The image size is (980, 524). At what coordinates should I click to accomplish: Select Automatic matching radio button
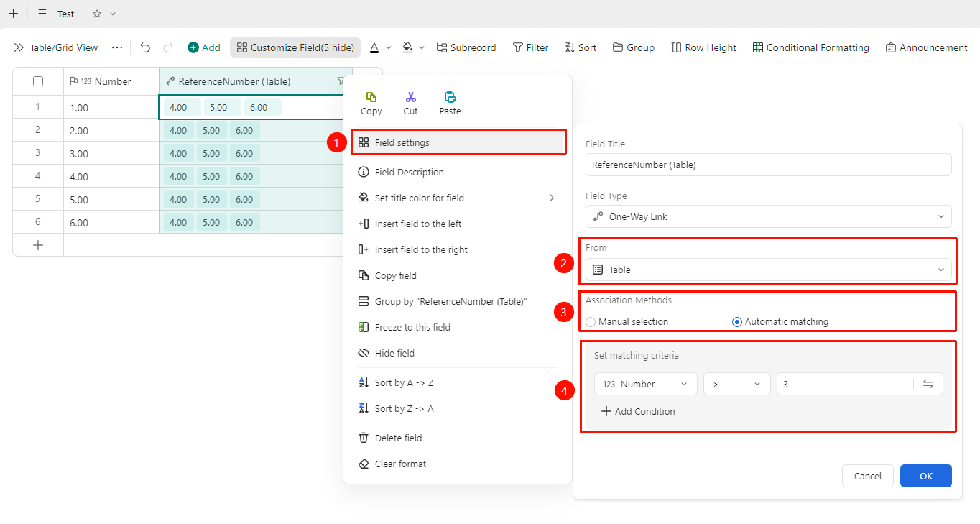736,322
